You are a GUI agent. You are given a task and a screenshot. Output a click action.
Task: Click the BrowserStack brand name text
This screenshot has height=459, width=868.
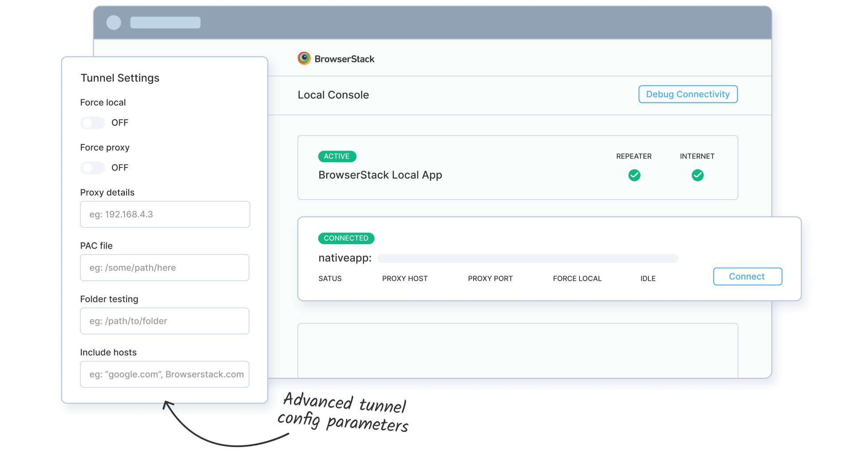pos(344,59)
